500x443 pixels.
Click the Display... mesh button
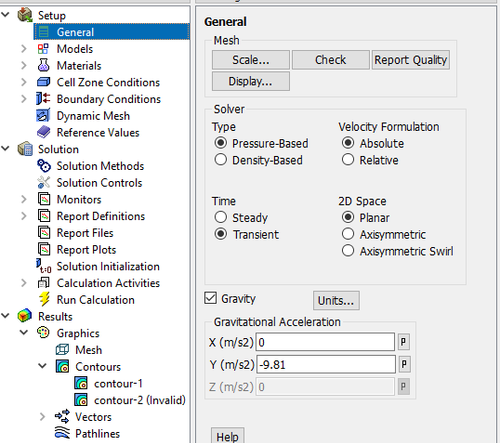(251, 81)
